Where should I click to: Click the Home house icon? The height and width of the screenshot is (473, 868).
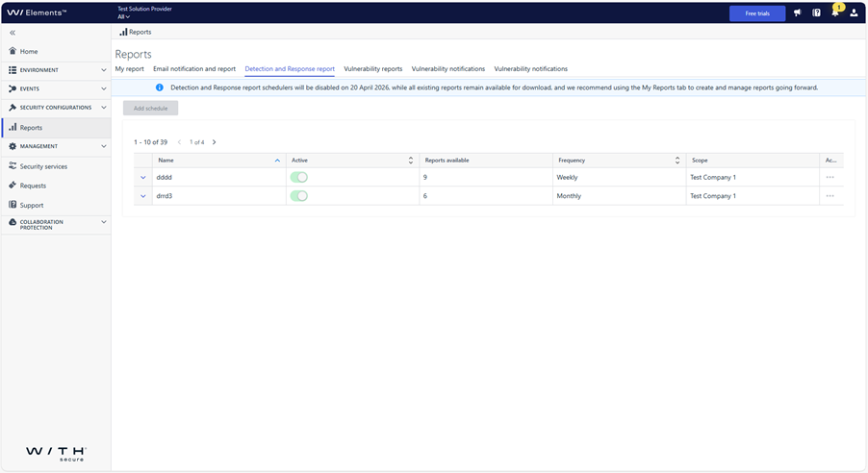(x=13, y=51)
